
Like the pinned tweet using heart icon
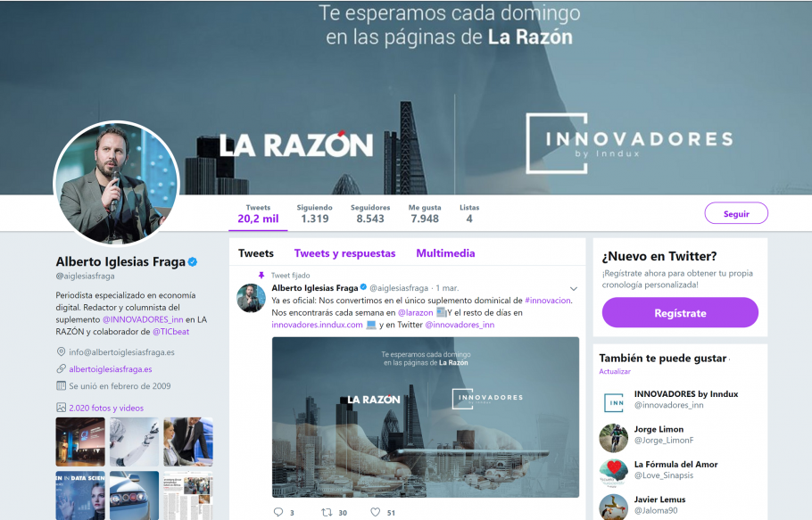tap(376, 512)
